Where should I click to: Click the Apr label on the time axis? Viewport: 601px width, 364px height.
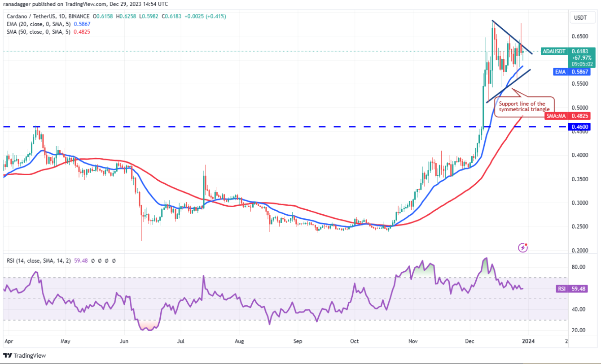[x=9, y=341]
